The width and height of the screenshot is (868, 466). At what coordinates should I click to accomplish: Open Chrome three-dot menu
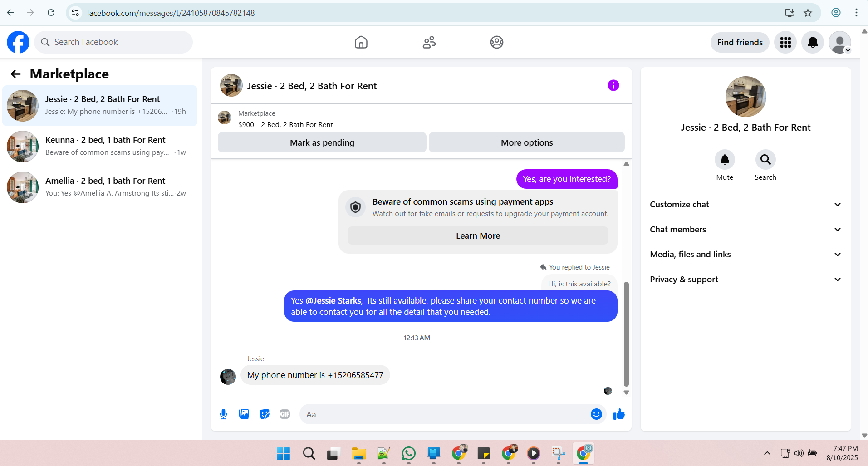[856, 13]
